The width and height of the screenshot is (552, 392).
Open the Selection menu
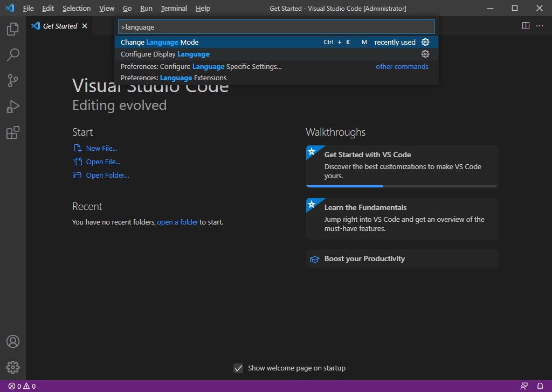(x=77, y=8)
